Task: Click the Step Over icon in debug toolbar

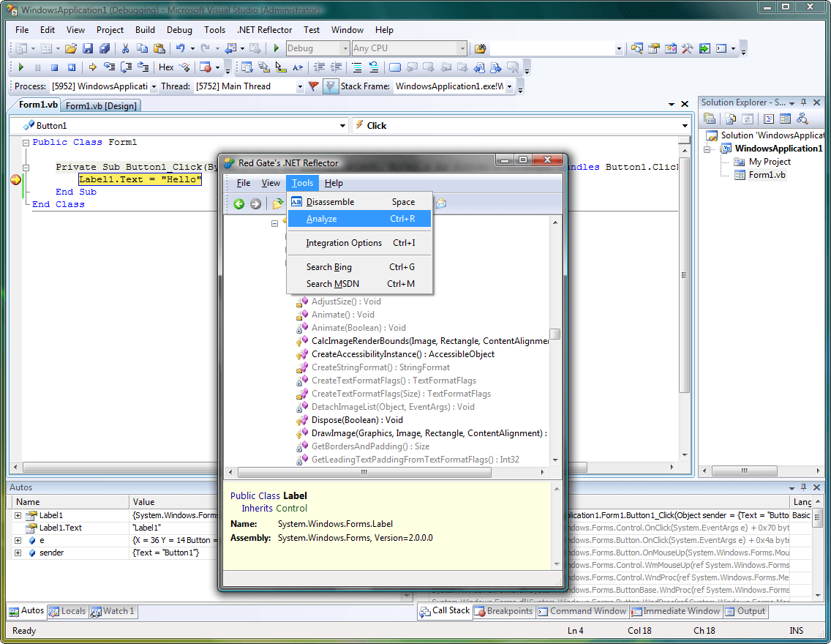Action: coord(127,67)
